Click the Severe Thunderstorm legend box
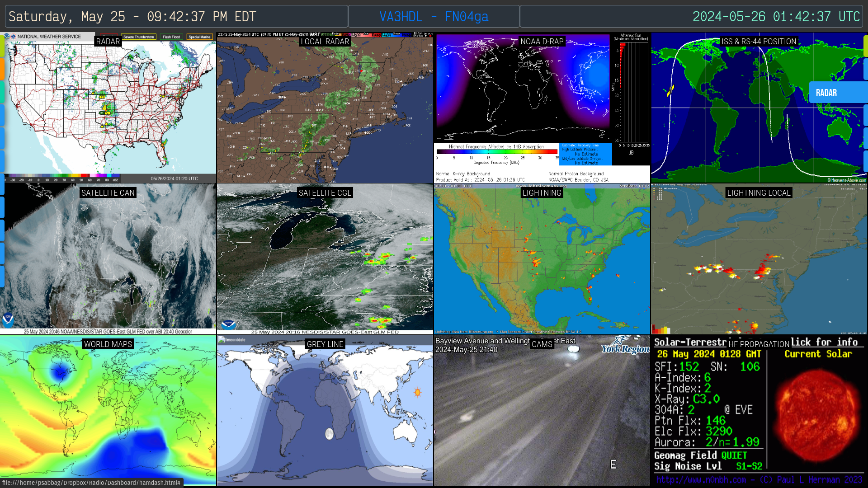Viewport: 868px width, 488px height. 139,37
